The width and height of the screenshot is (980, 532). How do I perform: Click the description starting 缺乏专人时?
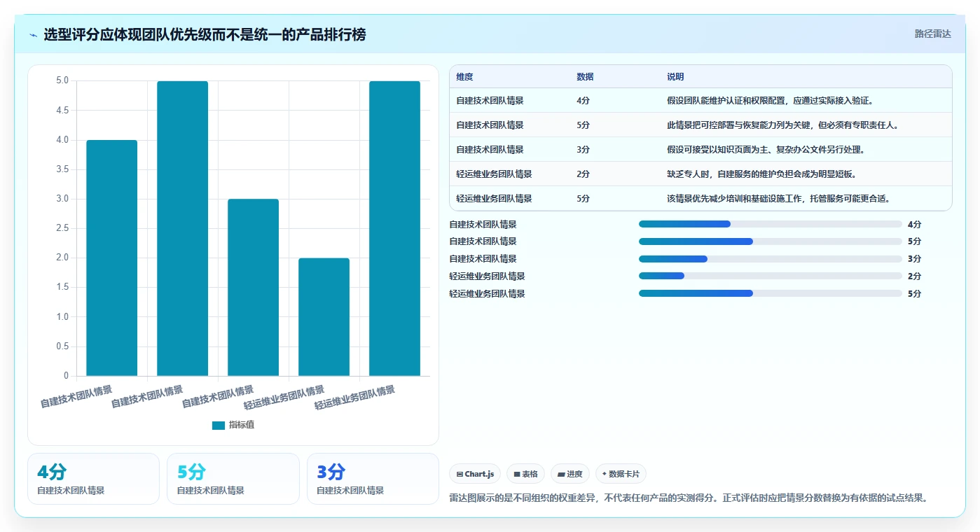coord(761,174)
